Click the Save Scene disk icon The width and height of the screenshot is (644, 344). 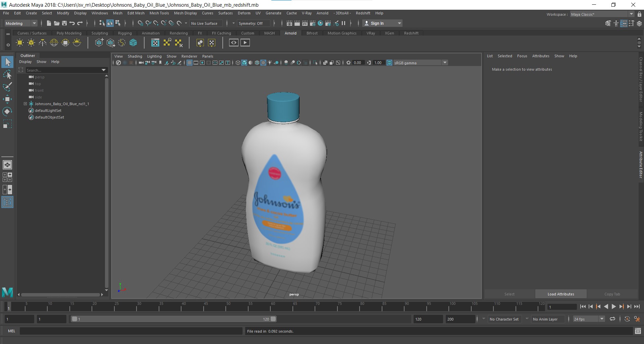coord(64,23)
